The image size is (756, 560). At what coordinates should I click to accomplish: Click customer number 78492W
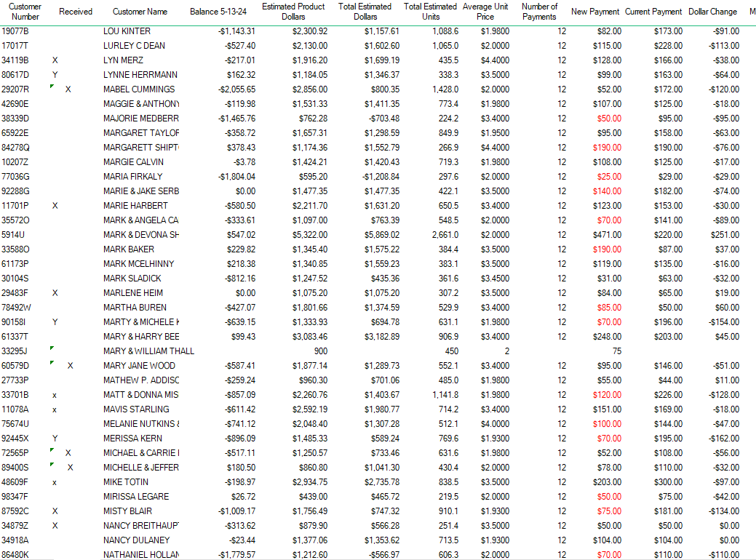tap(17, 308)
